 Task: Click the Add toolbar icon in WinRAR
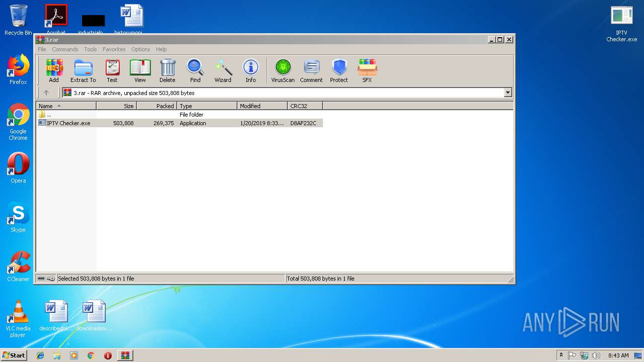[54, 70]
